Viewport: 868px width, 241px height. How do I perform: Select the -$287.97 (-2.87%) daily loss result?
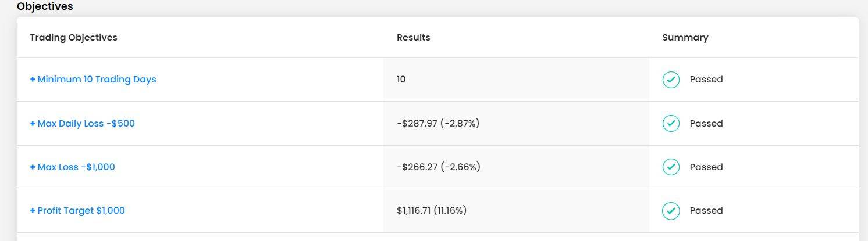click(x=438, y=124)
